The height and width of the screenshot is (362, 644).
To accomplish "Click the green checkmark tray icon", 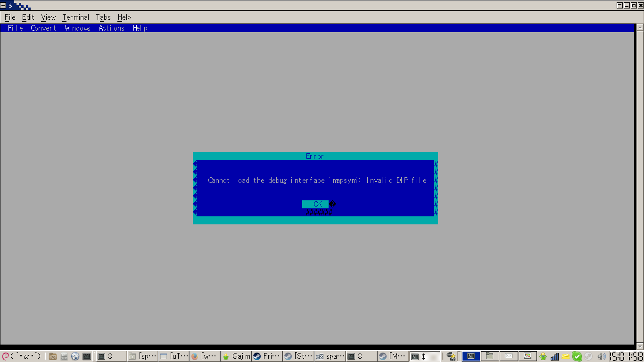I will click(577, 356).
